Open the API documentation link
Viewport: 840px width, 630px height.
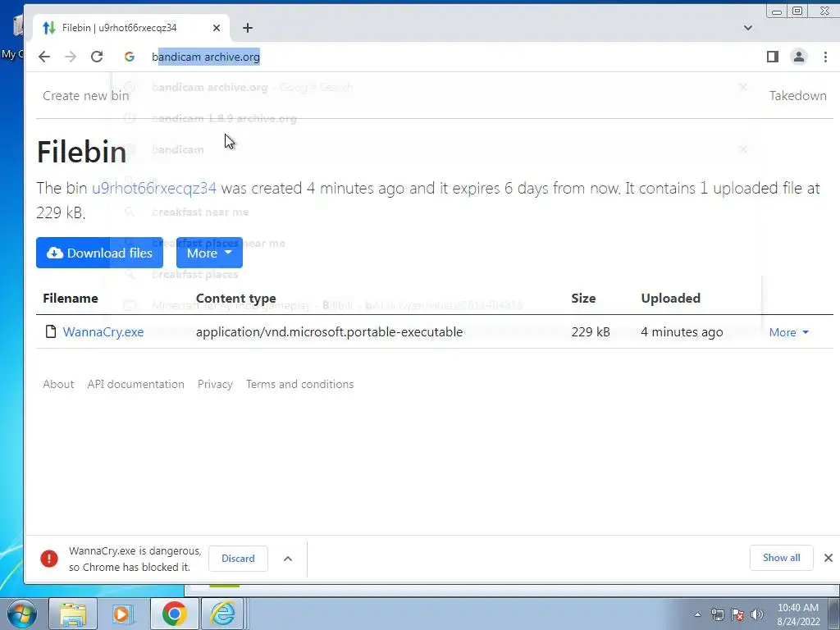point(135,384)
